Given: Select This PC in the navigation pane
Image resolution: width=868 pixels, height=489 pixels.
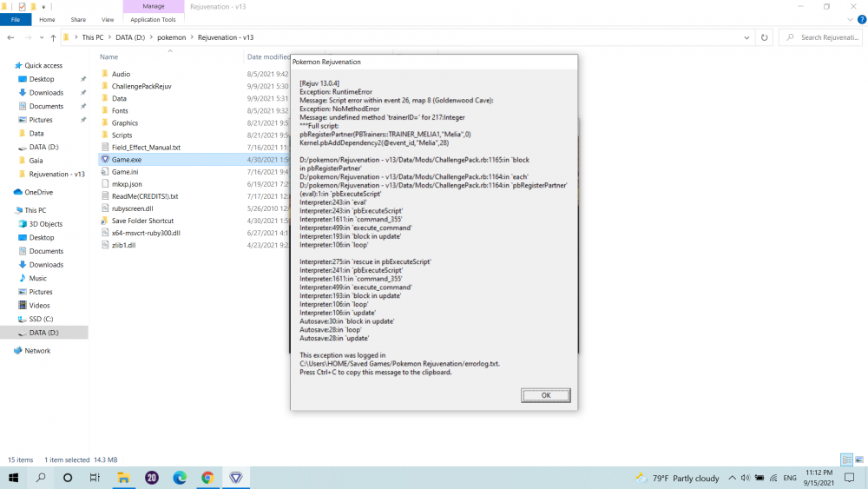Looking at the screenshot, I should tap(35, 210).
